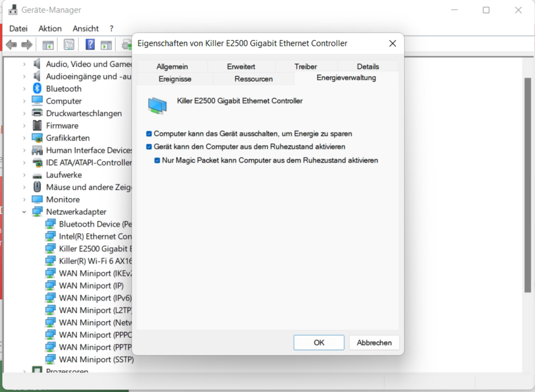Screen dimensions: 535x392
Task: Click the Properties toolbar icon
Action: 69,45
